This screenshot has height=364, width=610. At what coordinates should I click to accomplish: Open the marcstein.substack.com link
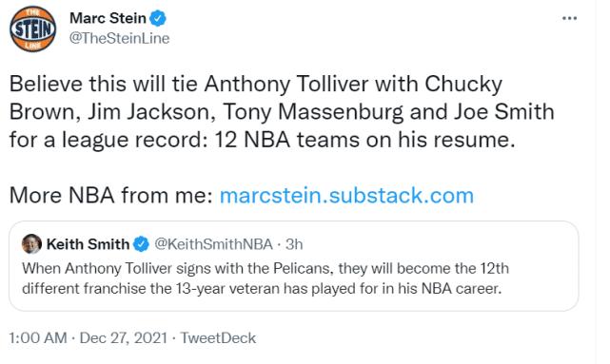346,196
